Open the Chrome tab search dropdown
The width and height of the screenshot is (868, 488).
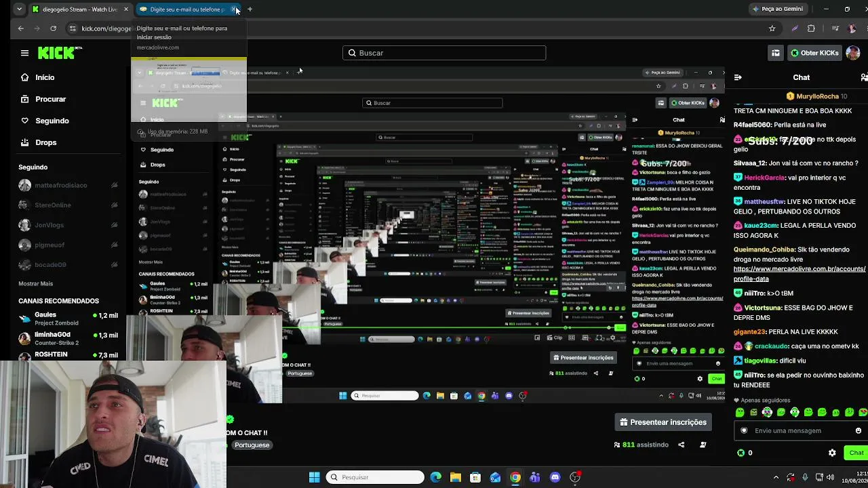(19, 9)
